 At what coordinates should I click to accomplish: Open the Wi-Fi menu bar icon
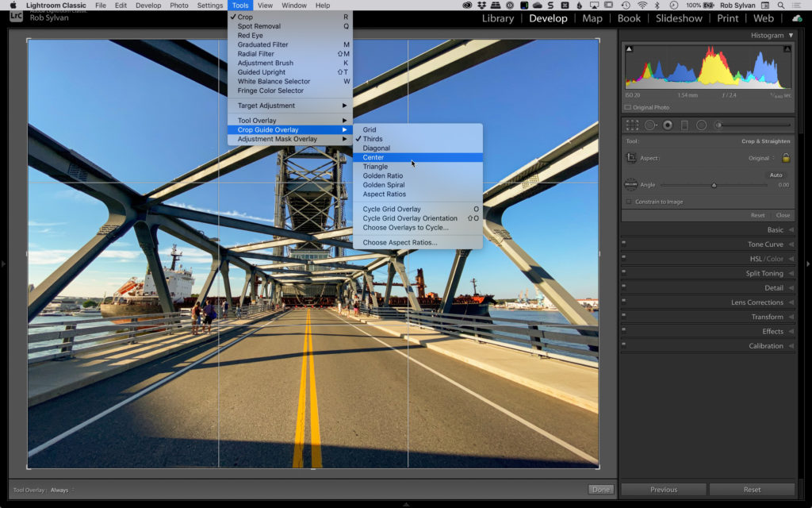click(642, 6)
